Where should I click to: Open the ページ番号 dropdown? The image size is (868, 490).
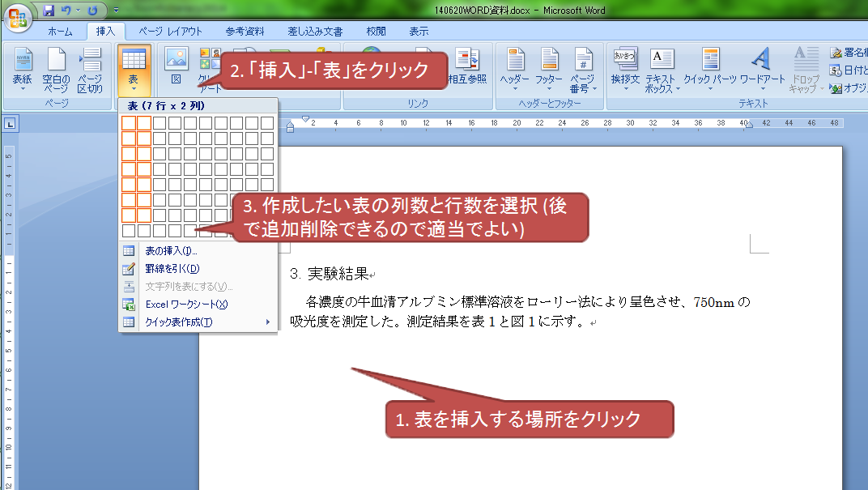[582, 69]
